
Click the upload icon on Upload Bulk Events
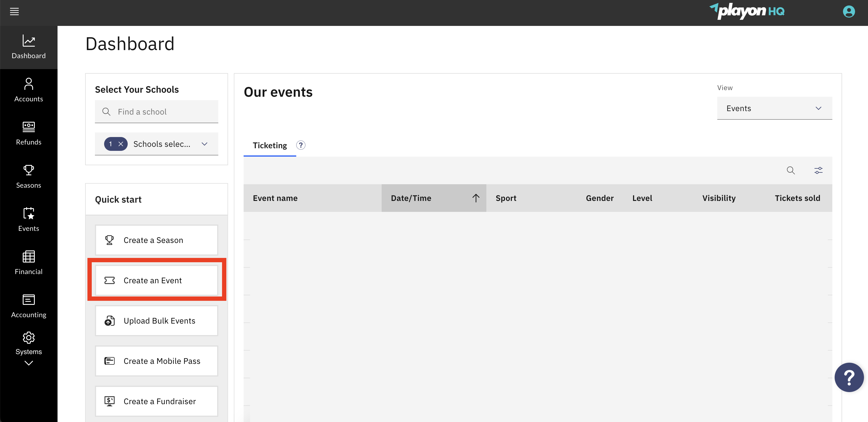[x=110, y=320]
